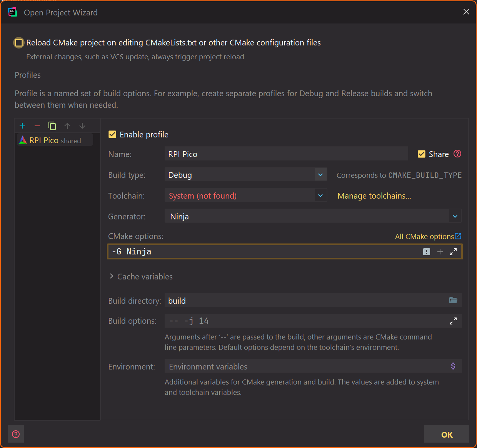Add a new CMake profile
Screen dimensions: 477x448
(22, 126)
